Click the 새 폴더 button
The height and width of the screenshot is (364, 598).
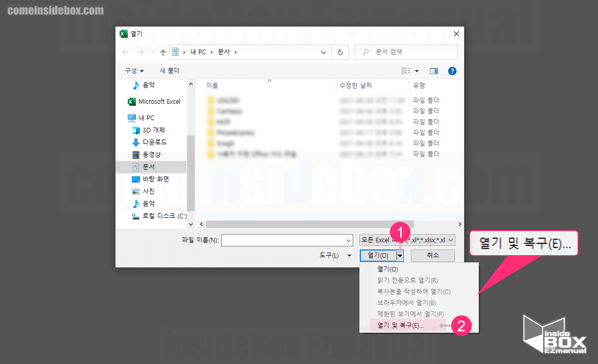coord(170,71)
